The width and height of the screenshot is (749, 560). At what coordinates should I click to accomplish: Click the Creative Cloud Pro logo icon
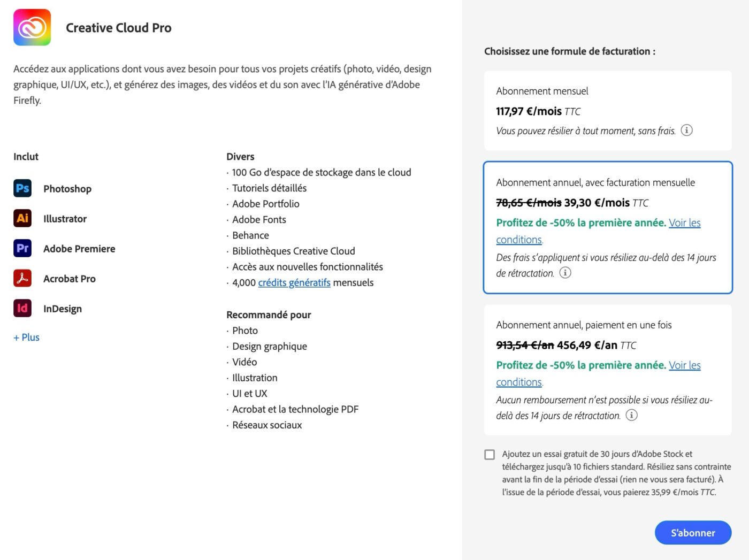[x=32, y=27]
